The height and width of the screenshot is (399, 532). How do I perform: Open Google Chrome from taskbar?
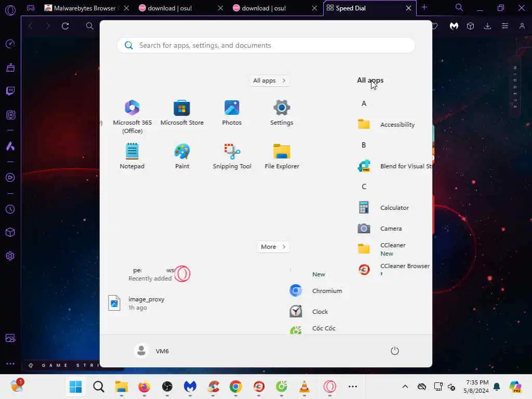coord(236,387)
